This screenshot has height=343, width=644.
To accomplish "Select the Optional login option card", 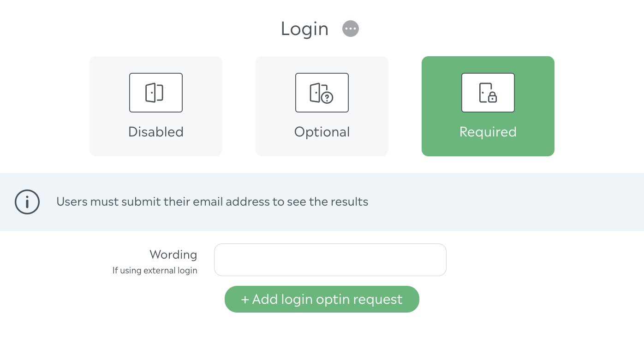I will 322,106.
